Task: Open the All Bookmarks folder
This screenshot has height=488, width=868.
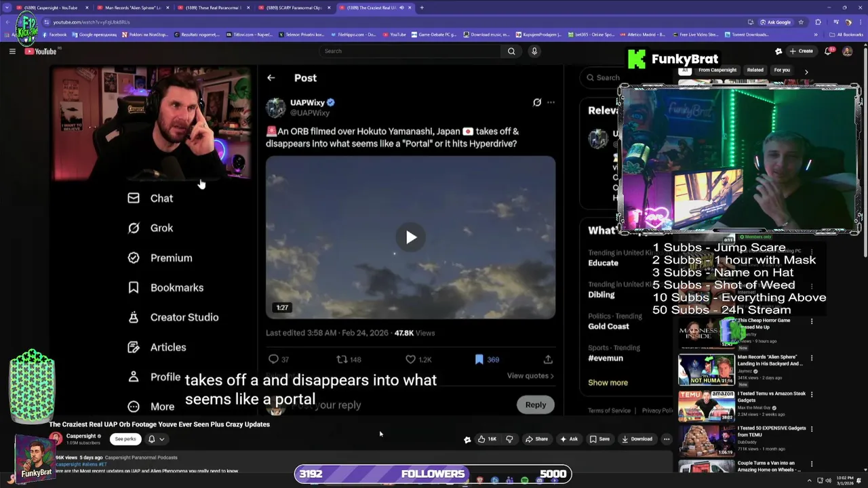Action: click(846, 35)
